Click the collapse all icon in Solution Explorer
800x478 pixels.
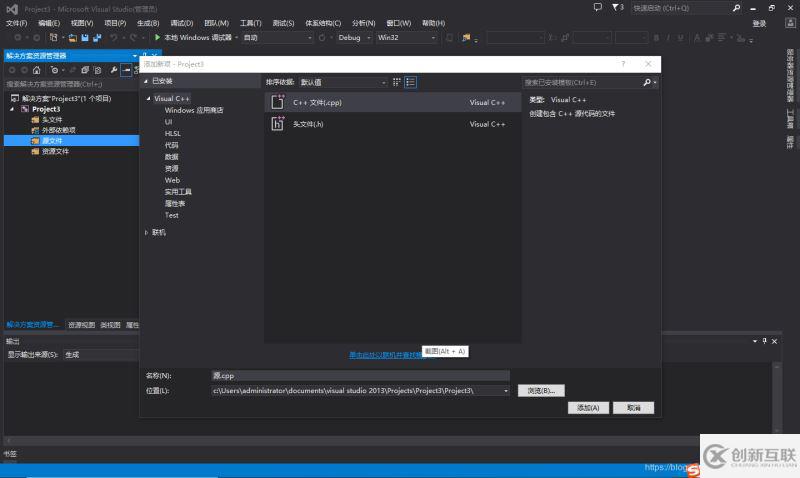point(85,70)
